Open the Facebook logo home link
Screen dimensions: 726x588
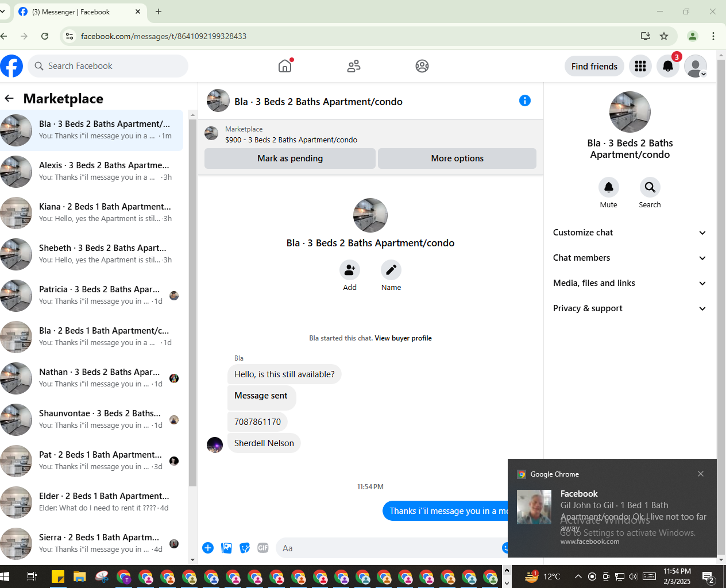[11, 66]
